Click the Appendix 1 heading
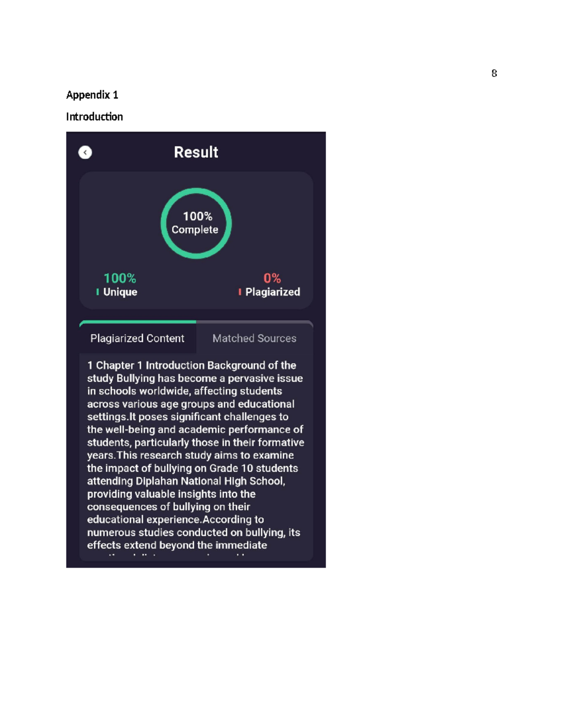Screen dimensions: 563x728 click(x=92, y=95)
